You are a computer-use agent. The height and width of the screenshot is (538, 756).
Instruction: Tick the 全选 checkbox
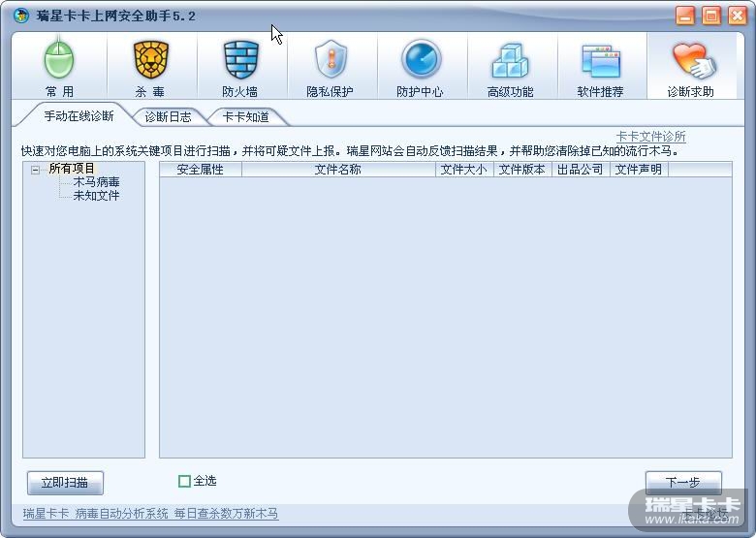pyautogui.click(x=184, y=481)
